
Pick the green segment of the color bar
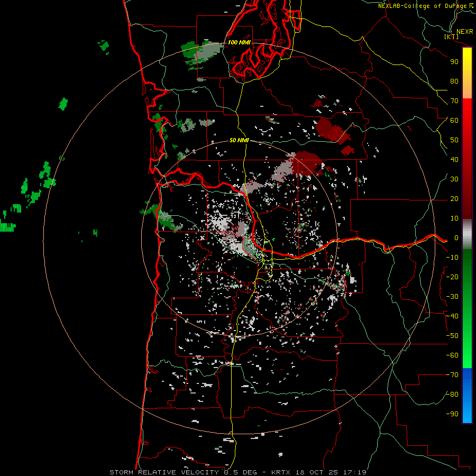(x=467, y=308)
